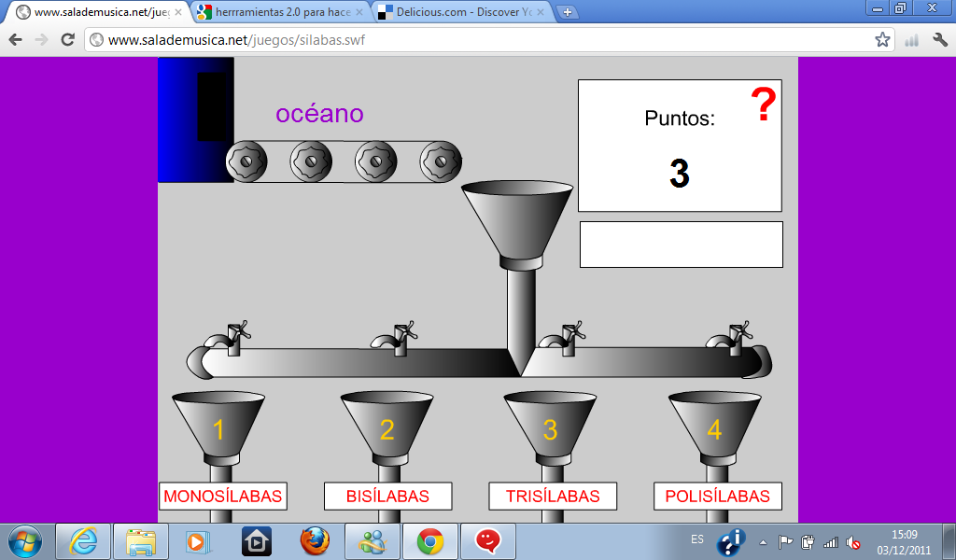The image size is (956, 560).
Task: Navigate back using the back arrow
Action: 14,41
